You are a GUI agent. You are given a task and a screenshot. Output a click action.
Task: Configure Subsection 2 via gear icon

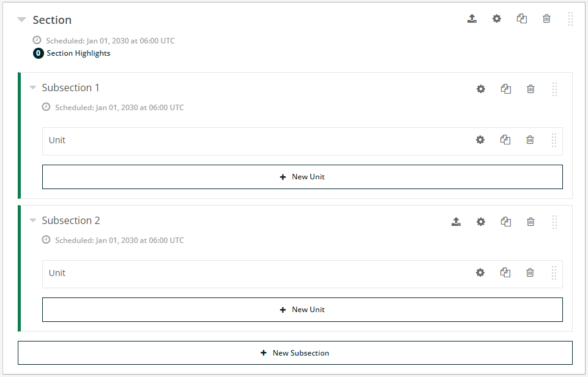[481, 222]
